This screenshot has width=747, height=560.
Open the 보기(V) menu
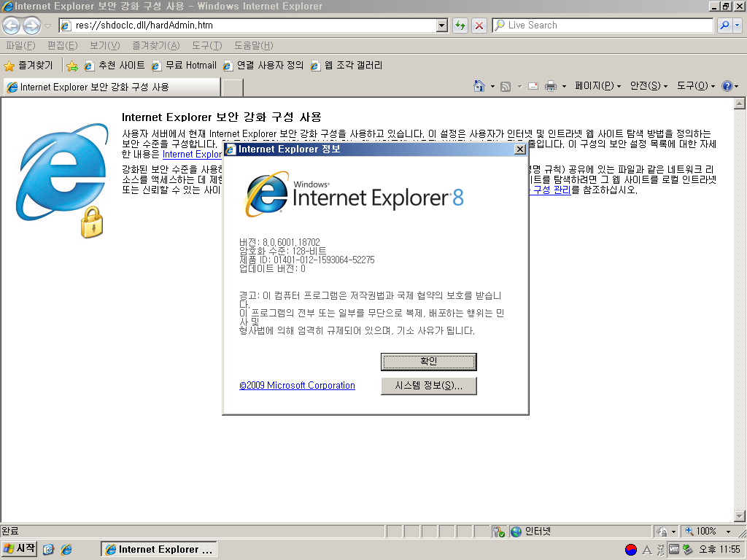click(x=105, y=46)
